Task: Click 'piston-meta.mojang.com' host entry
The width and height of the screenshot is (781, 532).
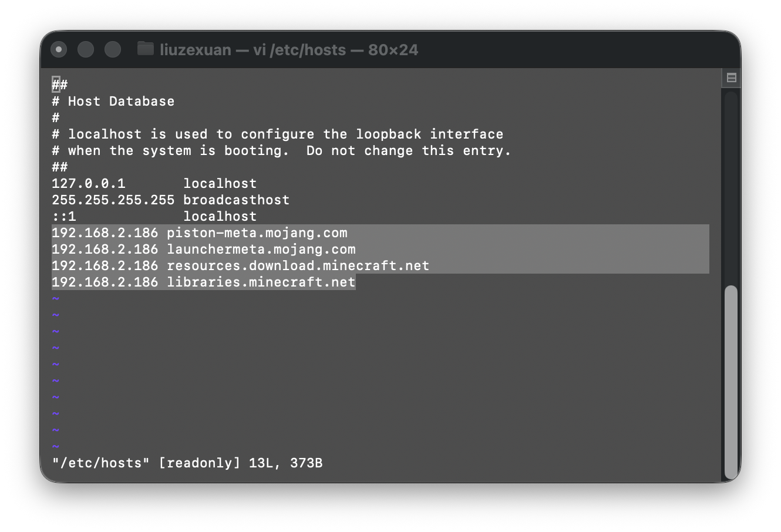Action: coord(257,233)
